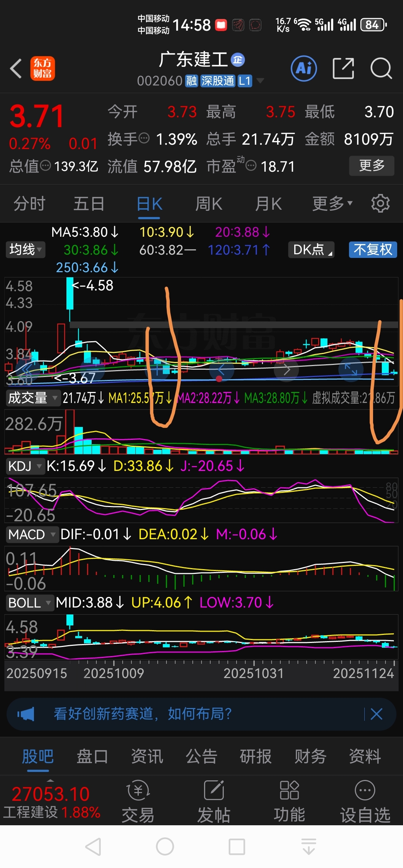Open the 成交量 indicator dropdown
The image size is (403, 868).
pyautogui.click(x=33, y=397)
